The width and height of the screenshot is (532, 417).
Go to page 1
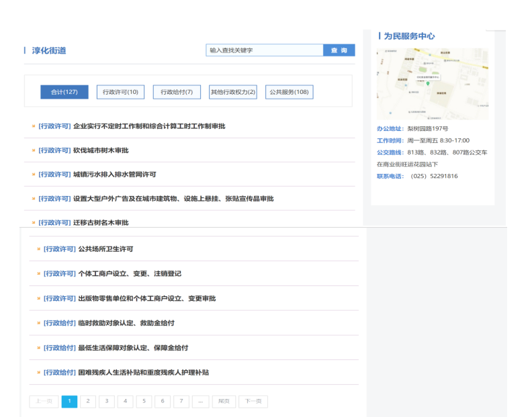[x=69, y=402]
